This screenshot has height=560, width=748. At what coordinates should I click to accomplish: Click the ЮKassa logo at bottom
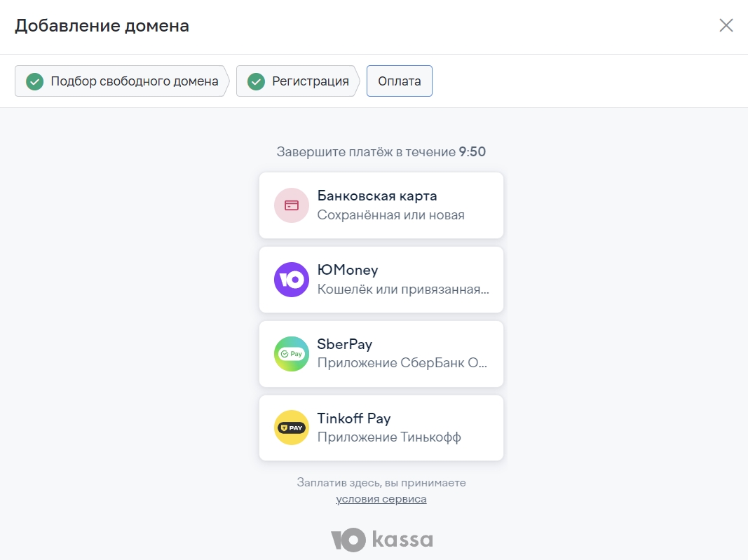(x=381, y=540)
